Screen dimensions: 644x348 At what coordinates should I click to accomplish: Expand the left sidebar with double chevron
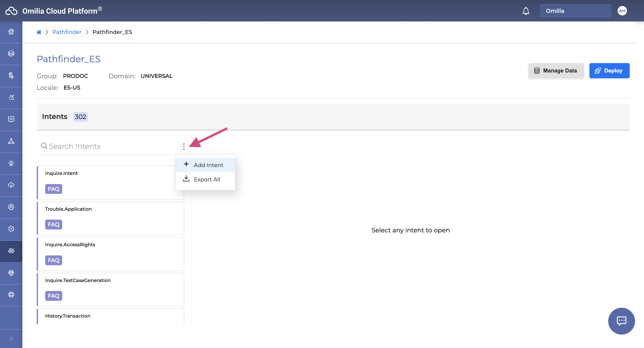coord(11,339)
